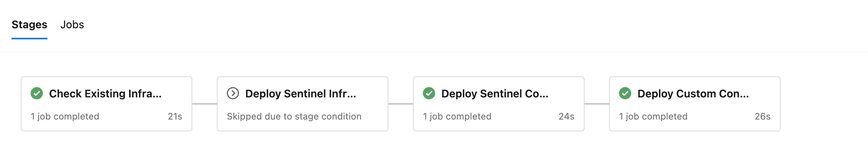868x165 pixels.
Task: Click '1 job completed' under Check Existing Infra
Action: coord(65,116)
